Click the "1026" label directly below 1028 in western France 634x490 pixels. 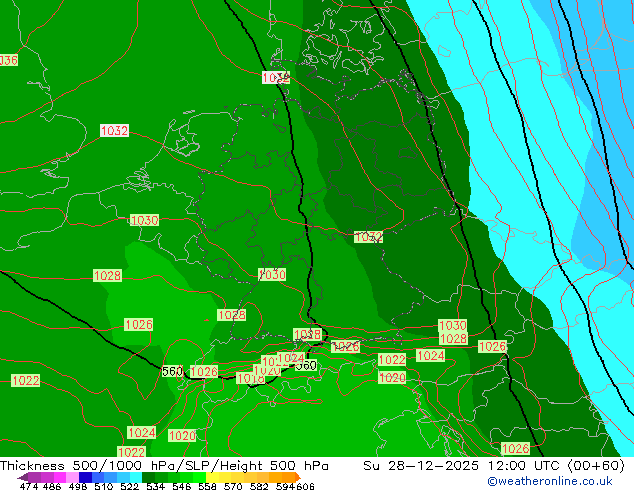[139, 325]
